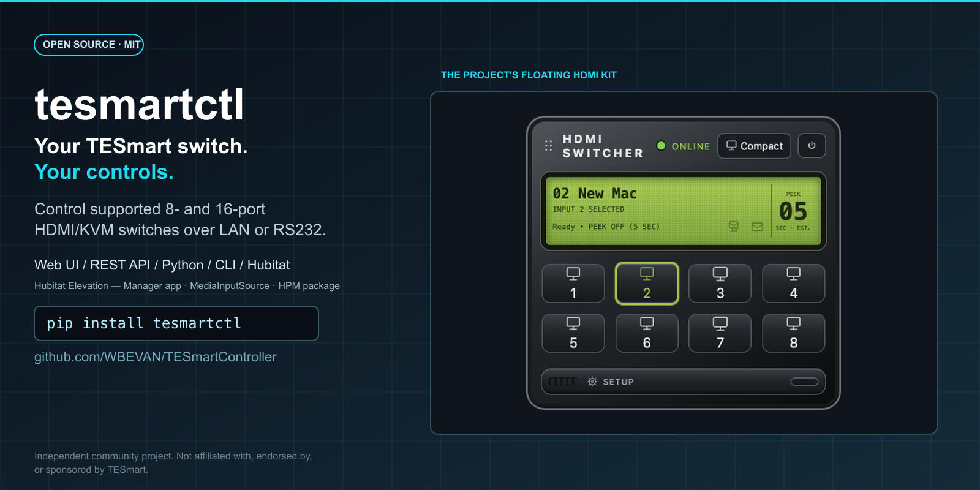Expand the SETUP panel

pos(684,382)
